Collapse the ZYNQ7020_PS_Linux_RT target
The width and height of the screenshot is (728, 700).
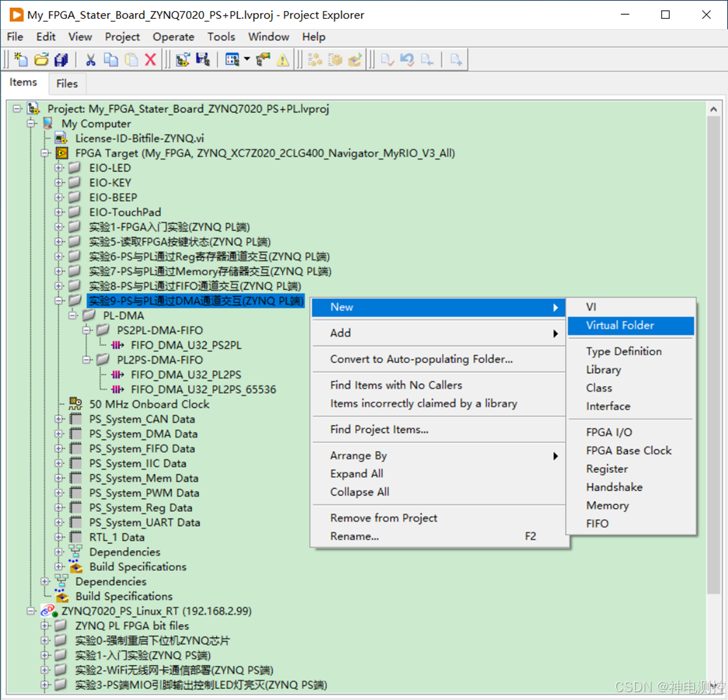coord(30,611)
